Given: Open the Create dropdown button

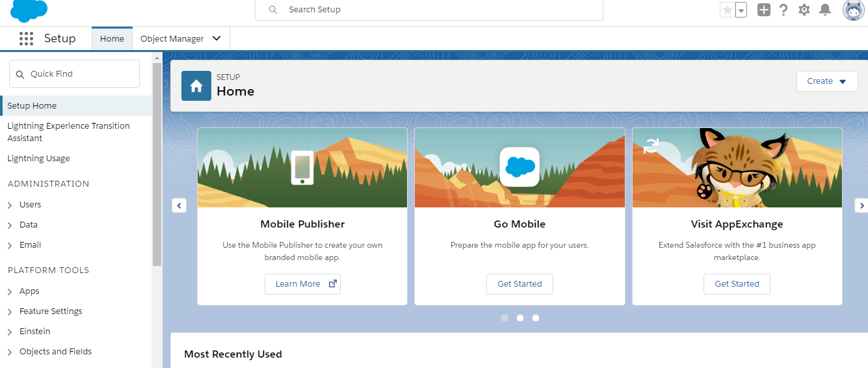Looking at the screenshot, I should [827, 81].
